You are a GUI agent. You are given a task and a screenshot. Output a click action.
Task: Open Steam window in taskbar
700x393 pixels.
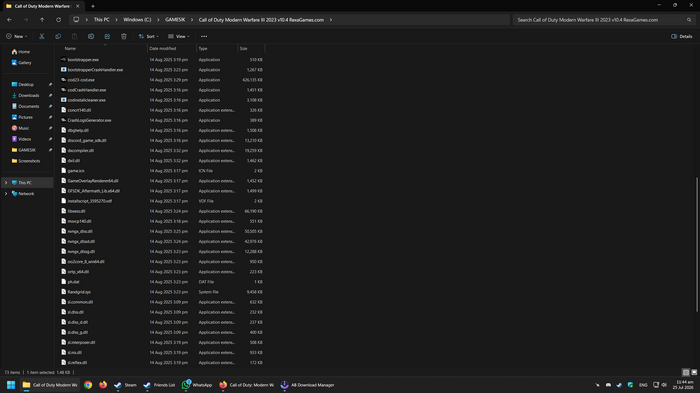125,385
